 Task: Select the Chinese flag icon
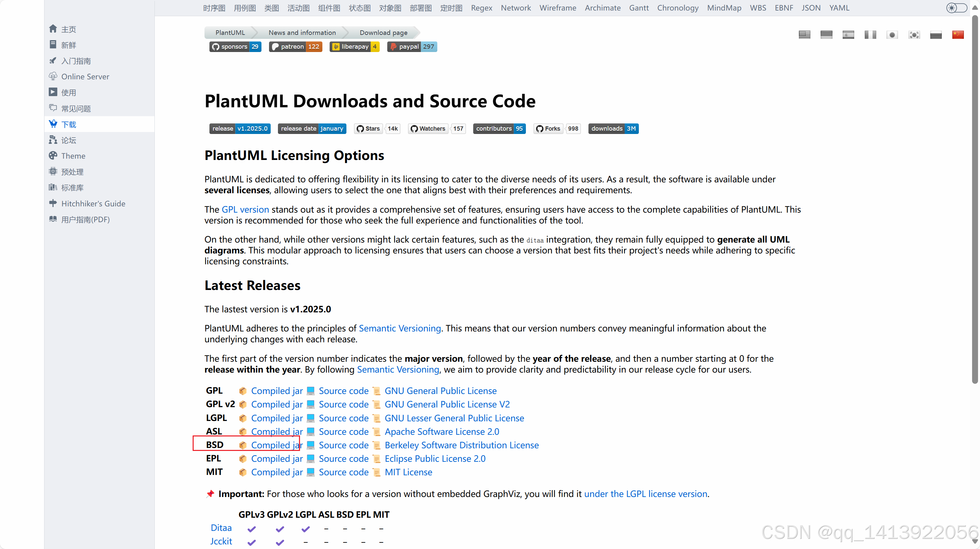958,35
